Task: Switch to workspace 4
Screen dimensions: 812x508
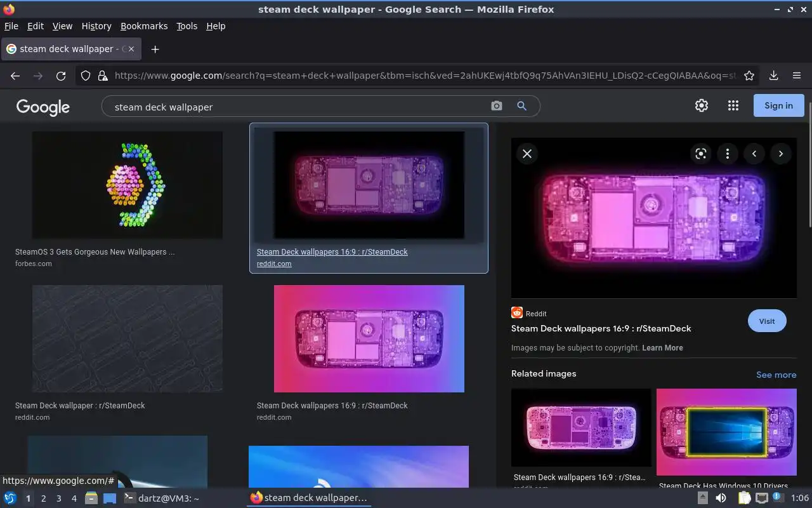Action: click(x=74, y=498)
